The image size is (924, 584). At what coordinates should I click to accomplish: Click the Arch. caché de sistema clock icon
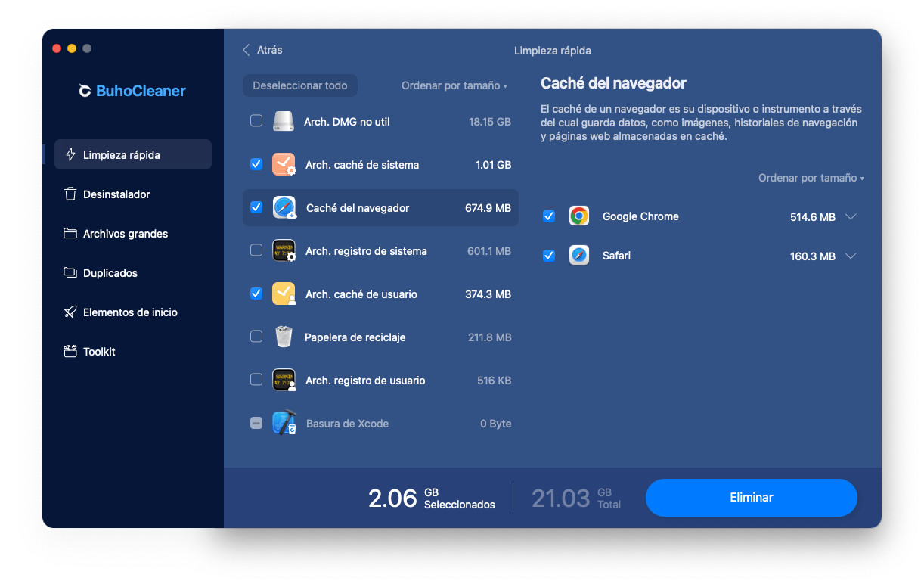point(284,164)
